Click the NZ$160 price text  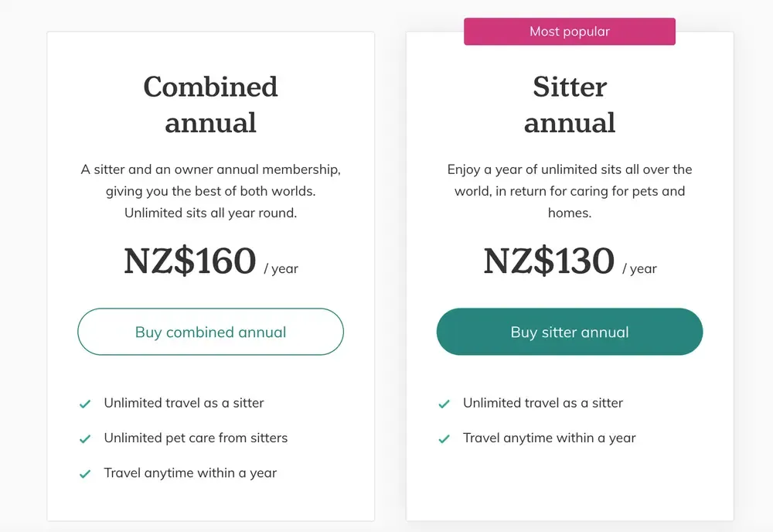(x=190, y=261)
